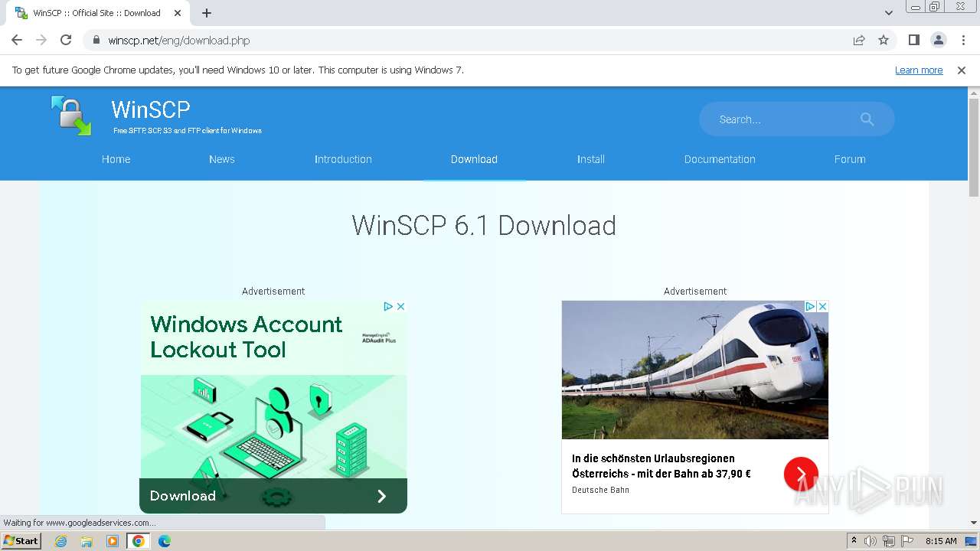Image resolution: width=980 pixels, height=551 pixels.
Task: Click the browser forward arrow
Action: click(x=41, y=40)
